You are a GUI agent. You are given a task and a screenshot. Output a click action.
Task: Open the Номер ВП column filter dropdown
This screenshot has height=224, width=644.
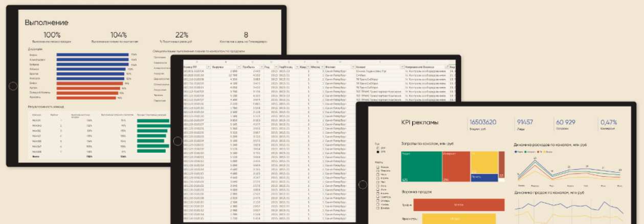tap(208, 67)
